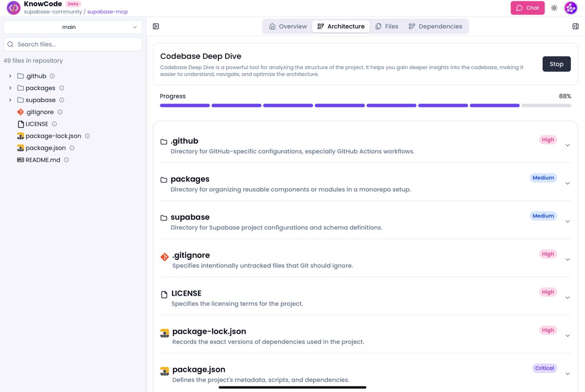Select the .gitignore file in the sidebar tree
The height and width of the screenshot is (392, 585).
(x=39, y=112)
